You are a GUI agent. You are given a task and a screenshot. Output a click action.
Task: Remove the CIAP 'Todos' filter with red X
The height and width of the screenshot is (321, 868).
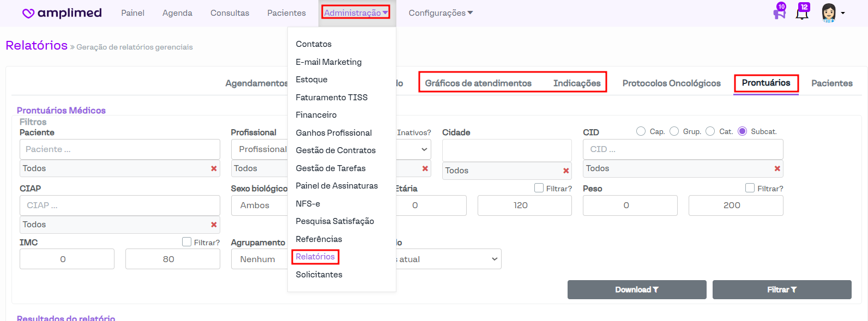(214, 225)
